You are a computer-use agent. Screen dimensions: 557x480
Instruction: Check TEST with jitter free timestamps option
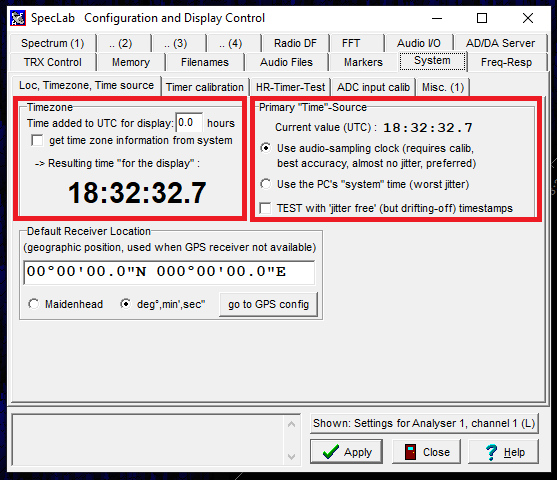265,208
